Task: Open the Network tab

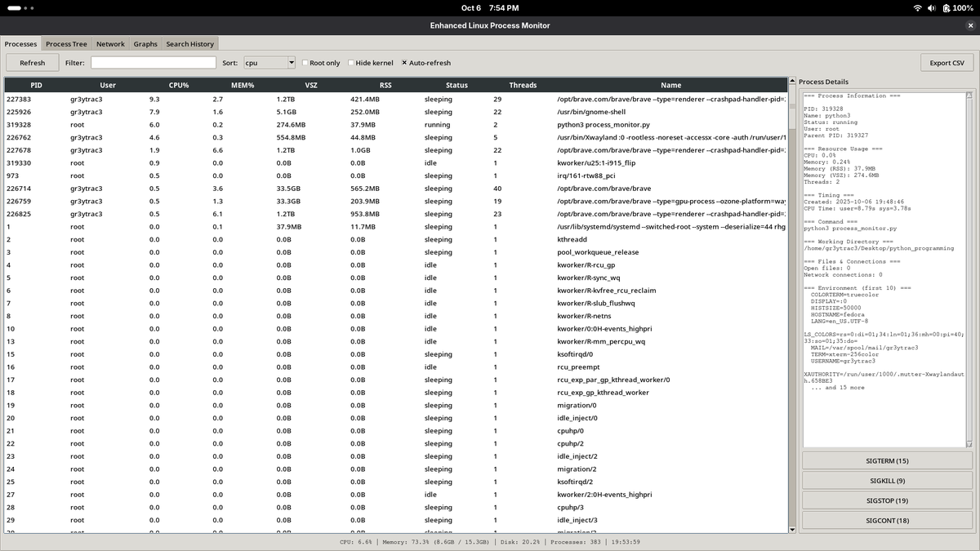Action: (x=110, y=44)
